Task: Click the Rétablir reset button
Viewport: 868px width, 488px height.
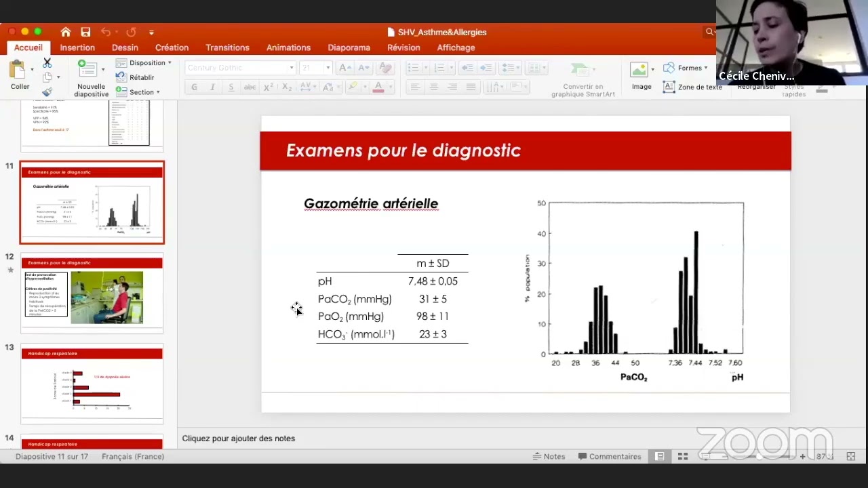Action: [136, 77]
